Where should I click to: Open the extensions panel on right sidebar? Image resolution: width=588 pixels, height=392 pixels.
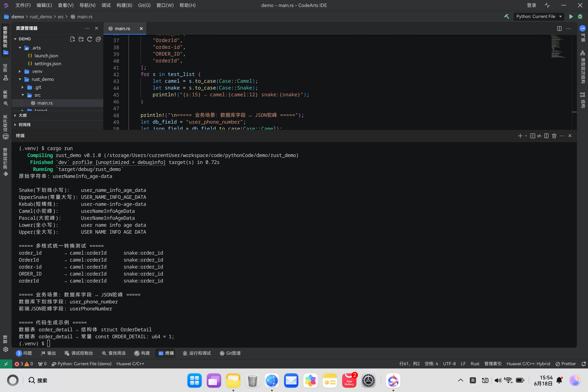tap(583, 34)
